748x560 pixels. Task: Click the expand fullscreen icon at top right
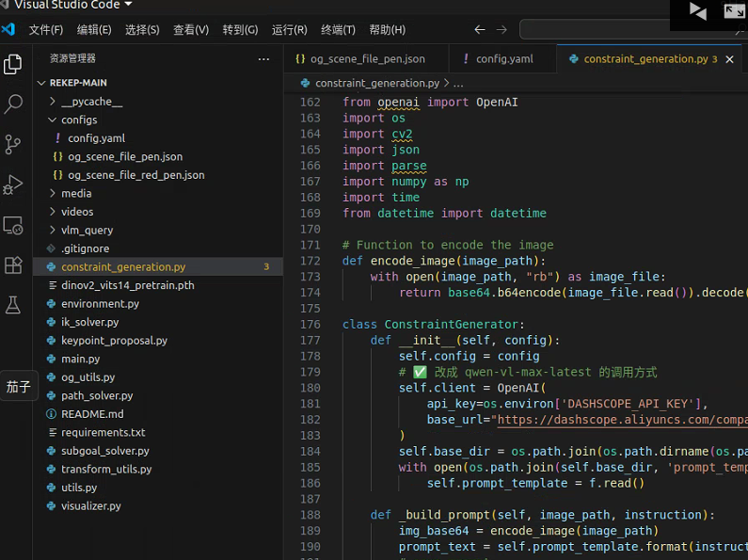(x=734, y=11)
